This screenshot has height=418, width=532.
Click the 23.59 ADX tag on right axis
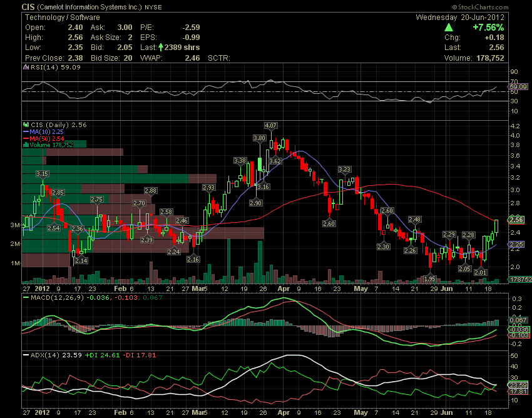click(518, 385)
